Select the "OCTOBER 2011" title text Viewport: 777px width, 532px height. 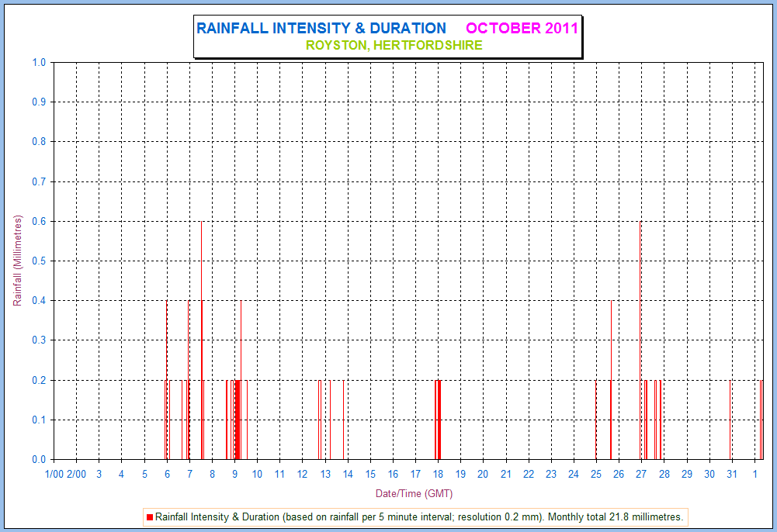(x=522, y=29)
